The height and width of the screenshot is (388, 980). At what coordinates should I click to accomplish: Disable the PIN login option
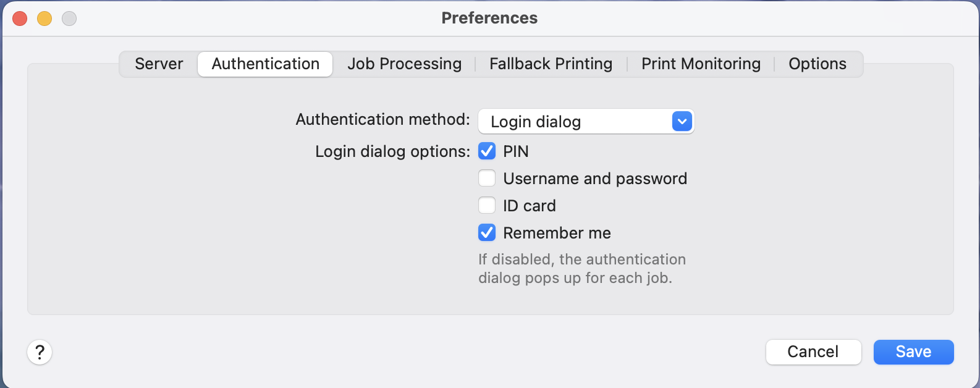tap(487, 151)
